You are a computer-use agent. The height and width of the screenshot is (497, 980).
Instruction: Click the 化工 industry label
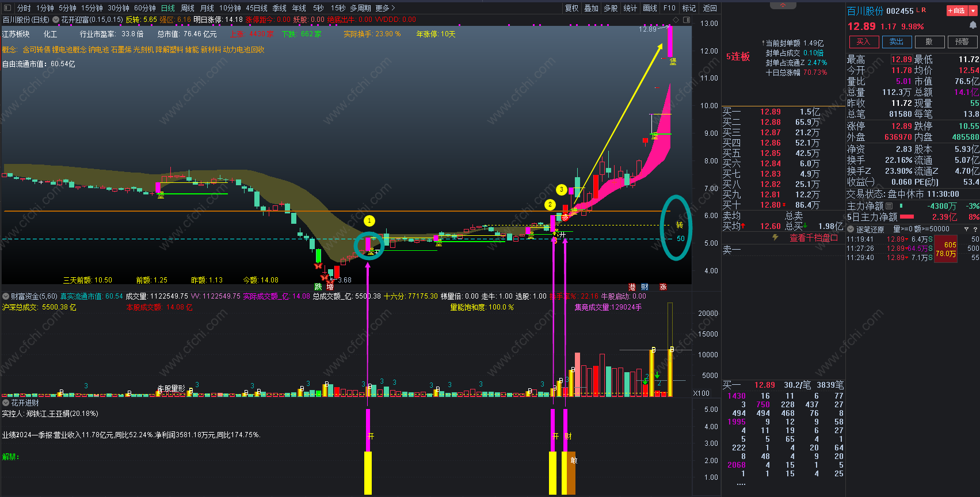pos(51,35)
